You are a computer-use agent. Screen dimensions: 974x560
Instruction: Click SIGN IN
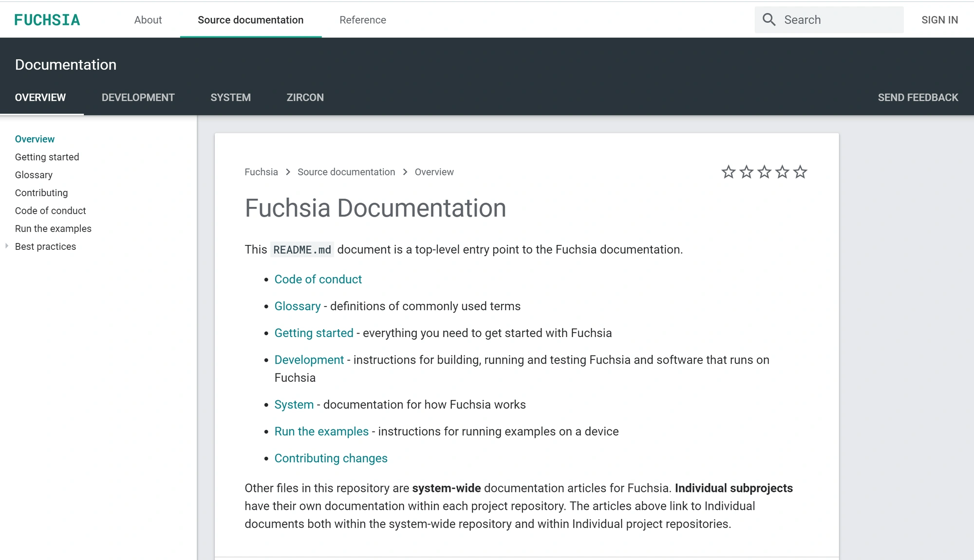[x=939, y=20]
